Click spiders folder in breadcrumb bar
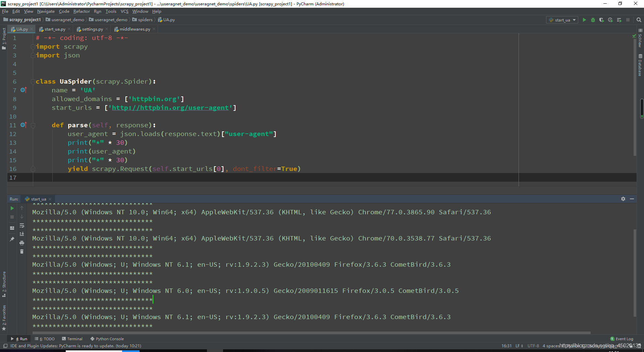644x352 pixels. pos(142,20)
